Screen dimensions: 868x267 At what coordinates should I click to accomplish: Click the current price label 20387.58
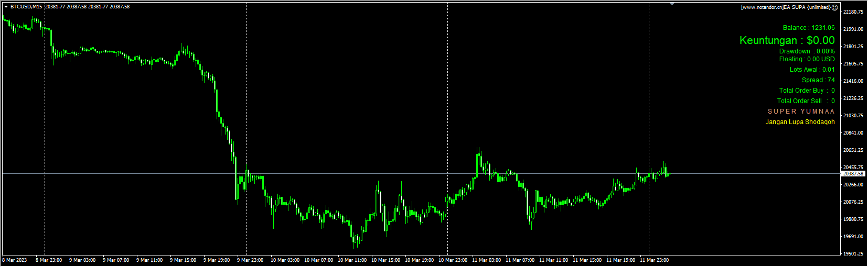[853, 174]
